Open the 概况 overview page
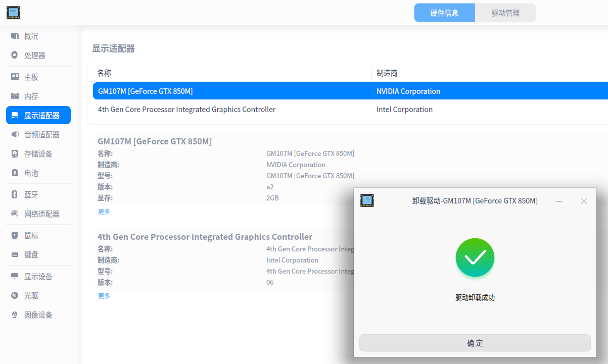The width and height of the screenshot is (608, 364). point(38,36)
